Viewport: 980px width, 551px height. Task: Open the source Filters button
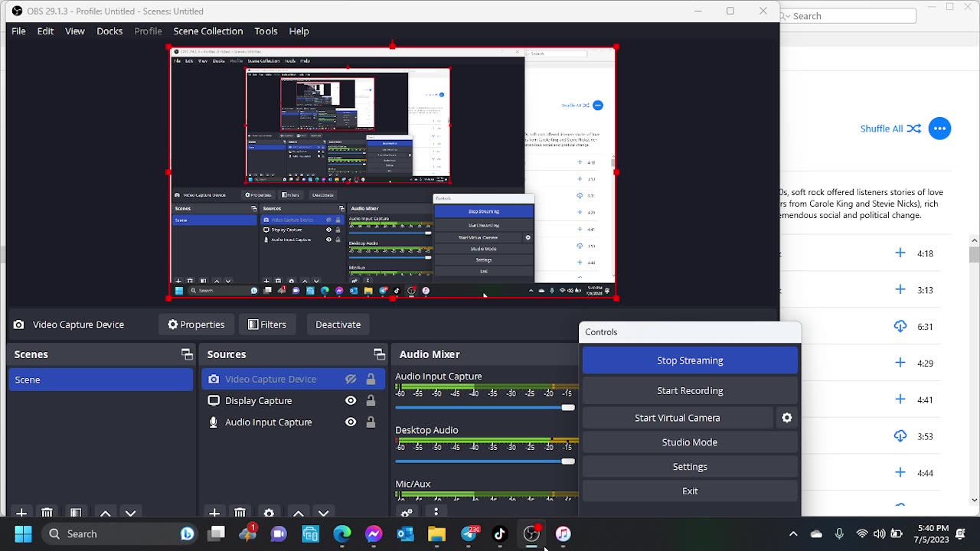(x=267, y=324)
